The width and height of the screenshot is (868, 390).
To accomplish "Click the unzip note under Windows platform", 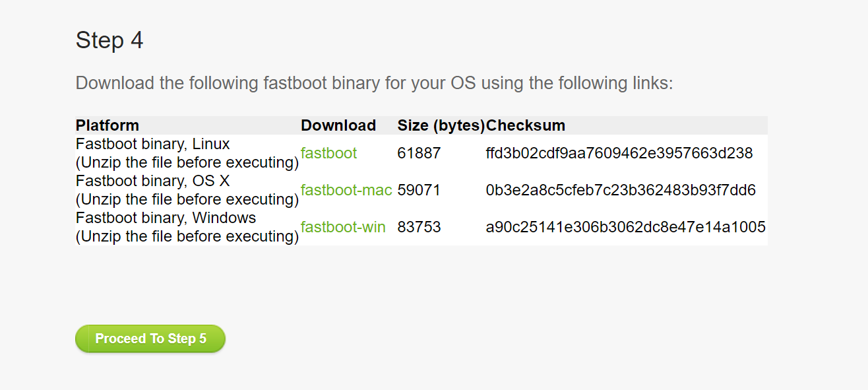I will click(x=187, y=236).
